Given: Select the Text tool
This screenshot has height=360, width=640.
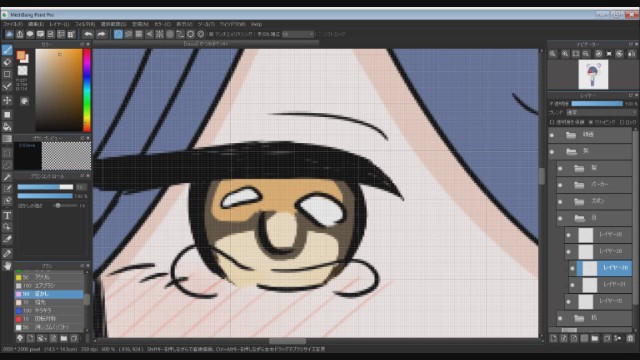Looking at the screenshot, I should coord(7,216).
